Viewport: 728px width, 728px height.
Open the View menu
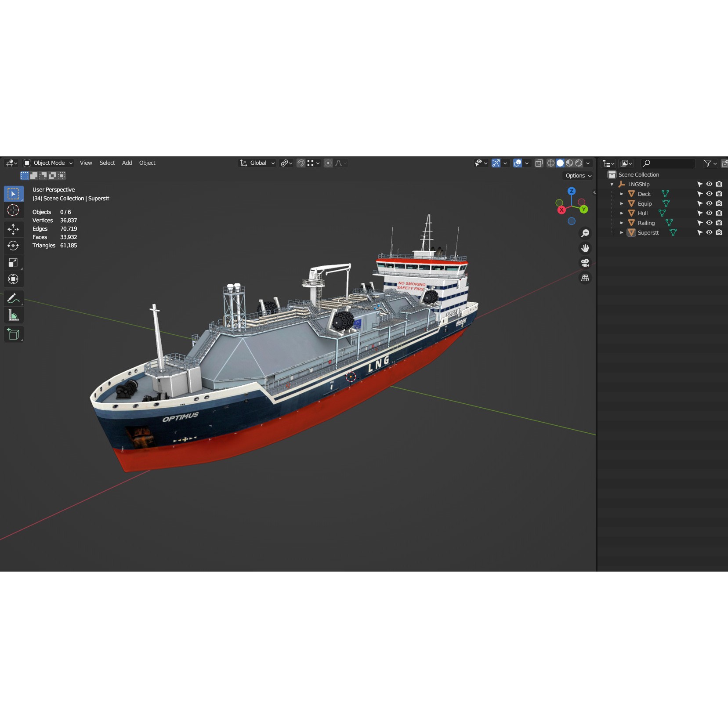tap(86, 163)
